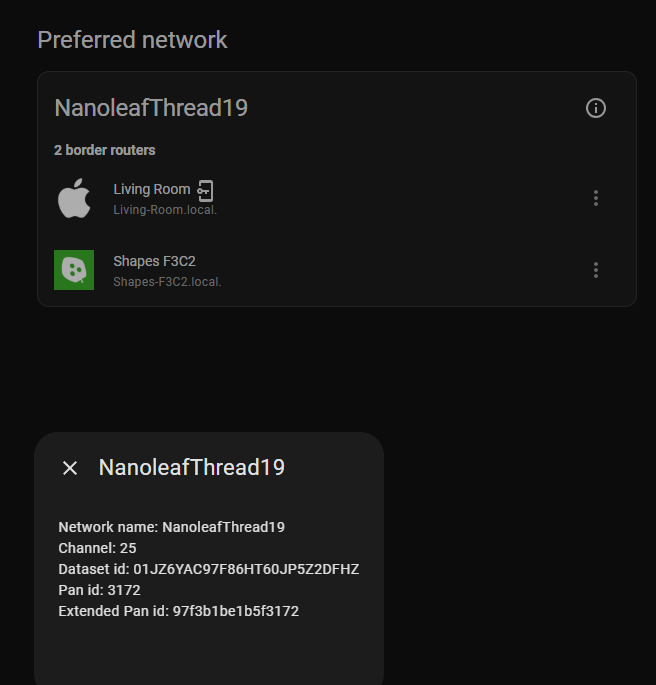Click the Apple logo border router icon
Screen dimensions: 656x685
coord(74,198)
